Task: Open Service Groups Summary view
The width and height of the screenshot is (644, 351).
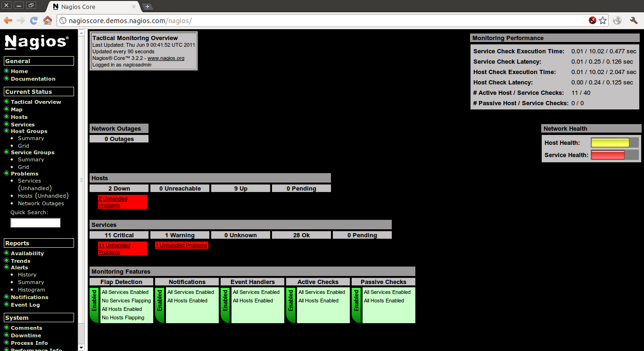Action: 31,159
